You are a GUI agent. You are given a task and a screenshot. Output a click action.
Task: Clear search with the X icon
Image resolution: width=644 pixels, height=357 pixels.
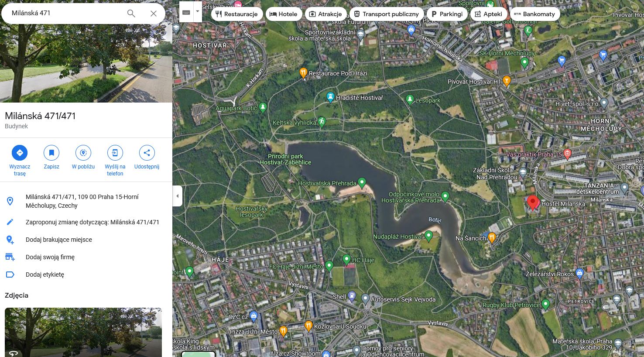pyautogui.click(x=154, y=14)
